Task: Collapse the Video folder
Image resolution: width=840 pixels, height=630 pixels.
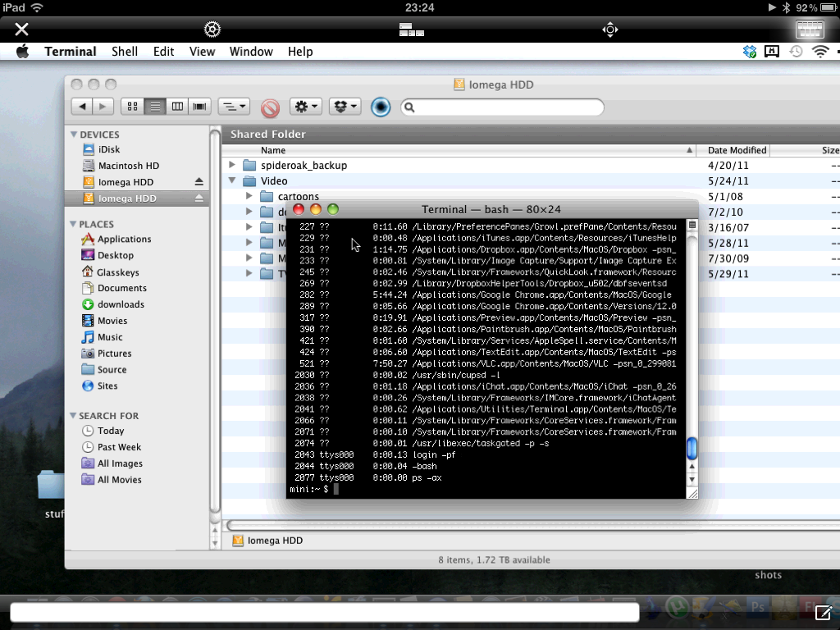Action: coord(233,181)
